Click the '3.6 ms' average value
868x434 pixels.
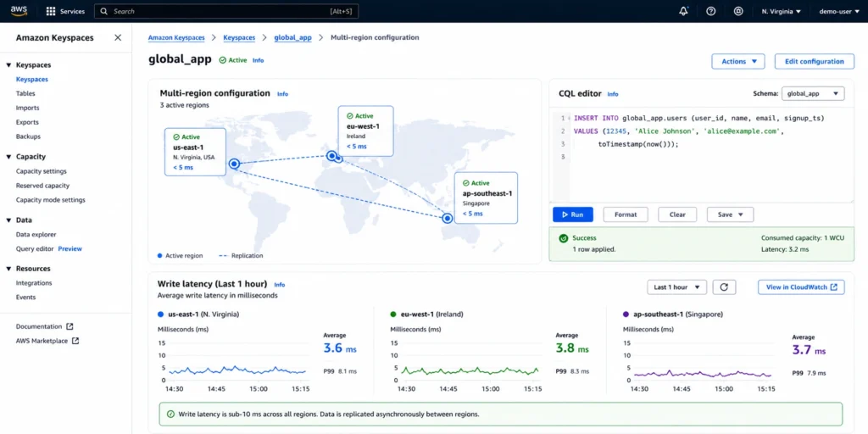(x=340, y=349)
